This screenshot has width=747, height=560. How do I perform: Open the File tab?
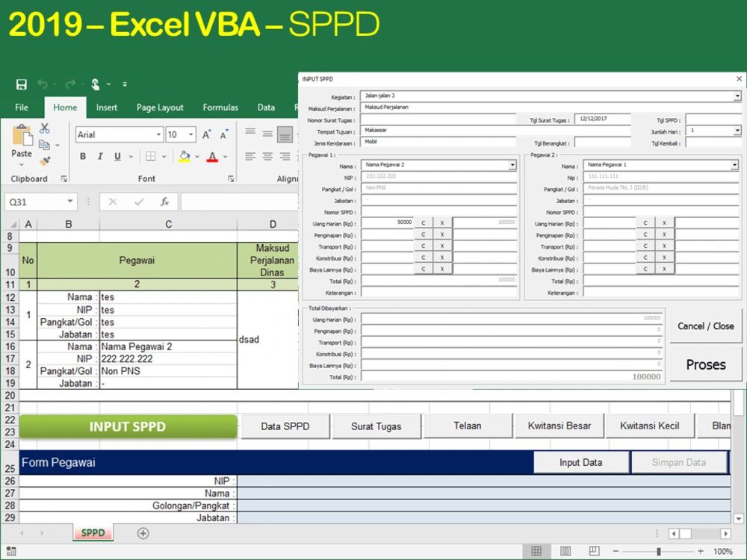tap(22, 108)
